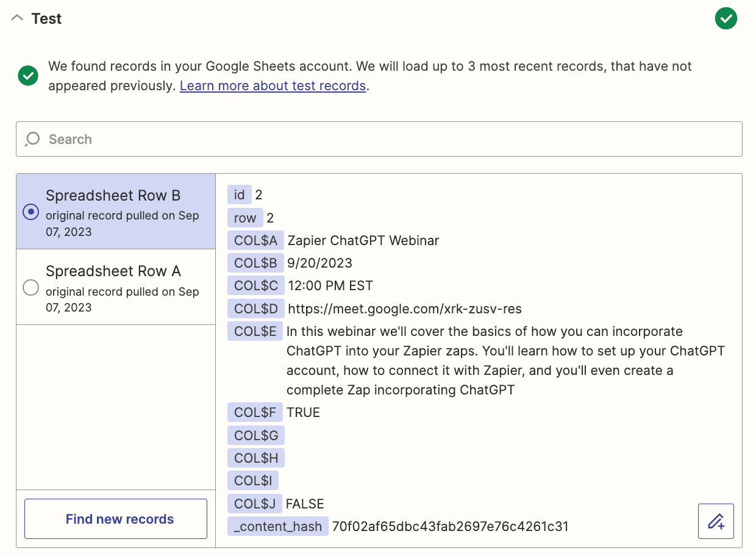Click the id field label
Image resolution: width=756 pixels, height=556 pixels.
240,194
